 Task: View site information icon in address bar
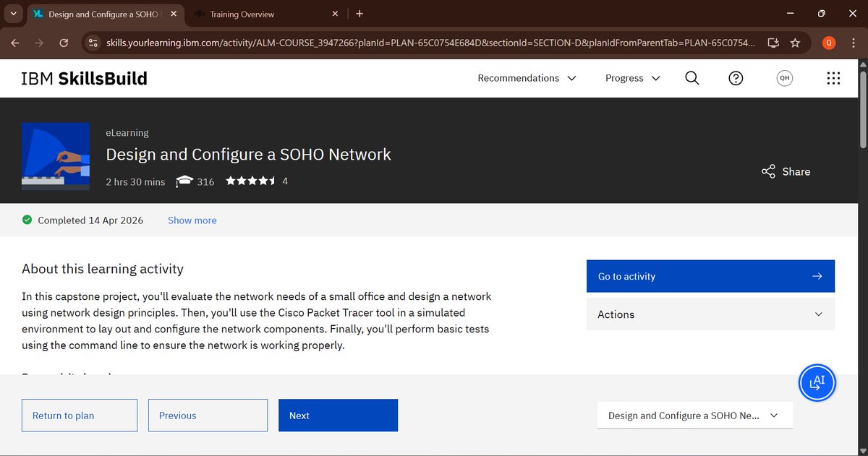[x=93, y=43]
